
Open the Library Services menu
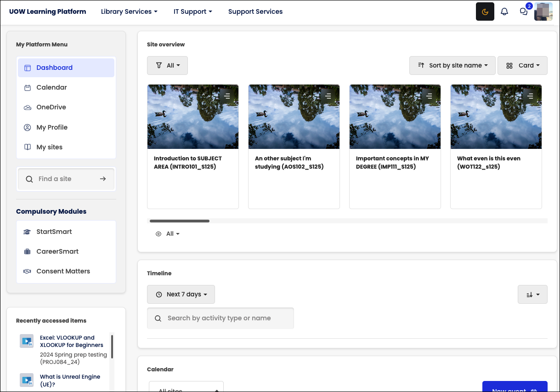(x=129, y=11)
